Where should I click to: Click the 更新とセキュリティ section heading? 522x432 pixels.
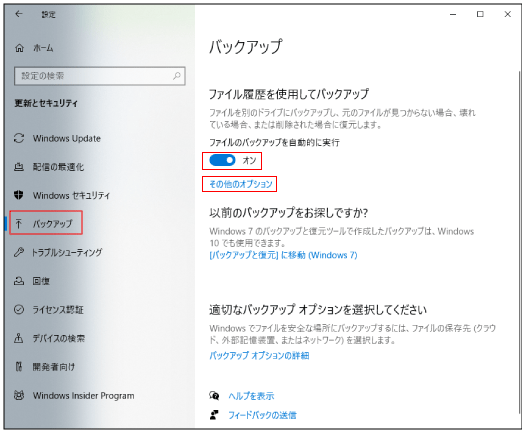[46, 103]
